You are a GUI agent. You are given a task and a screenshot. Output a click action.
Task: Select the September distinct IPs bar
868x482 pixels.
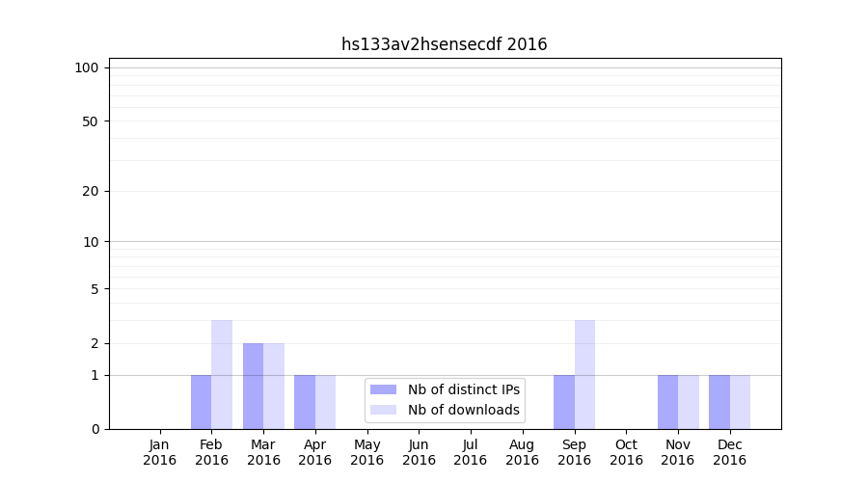click(x=563, y=402)
